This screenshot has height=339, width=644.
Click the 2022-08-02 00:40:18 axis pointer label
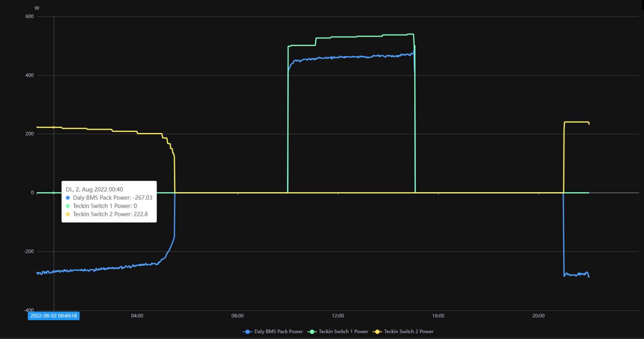point(54,316)
